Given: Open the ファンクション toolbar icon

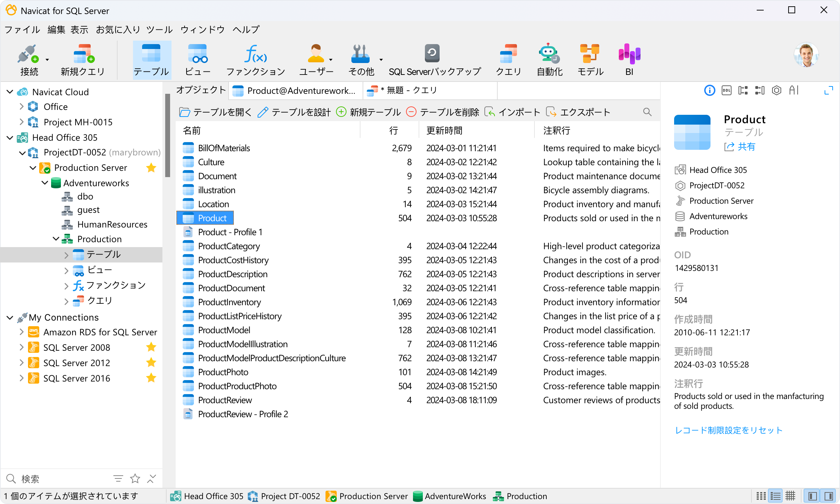Looking at the screenshot, I should (x=255, y=60).
